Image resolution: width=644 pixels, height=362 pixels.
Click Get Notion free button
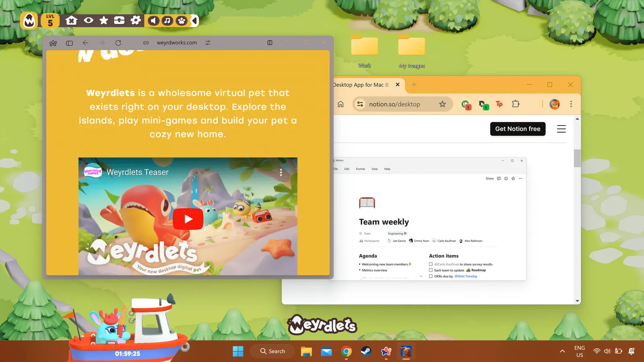518,129
